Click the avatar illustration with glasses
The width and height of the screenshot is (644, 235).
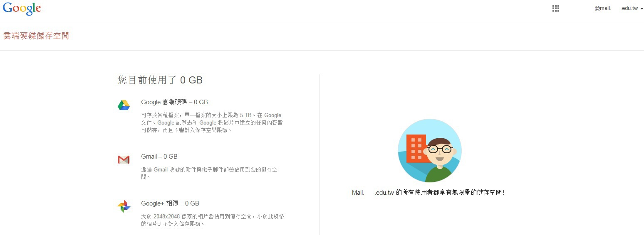[430, 151]
